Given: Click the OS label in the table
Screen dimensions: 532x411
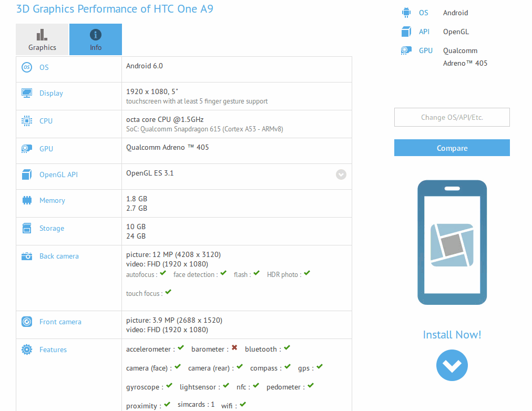Looking at the screenshot, I should 44,67.
